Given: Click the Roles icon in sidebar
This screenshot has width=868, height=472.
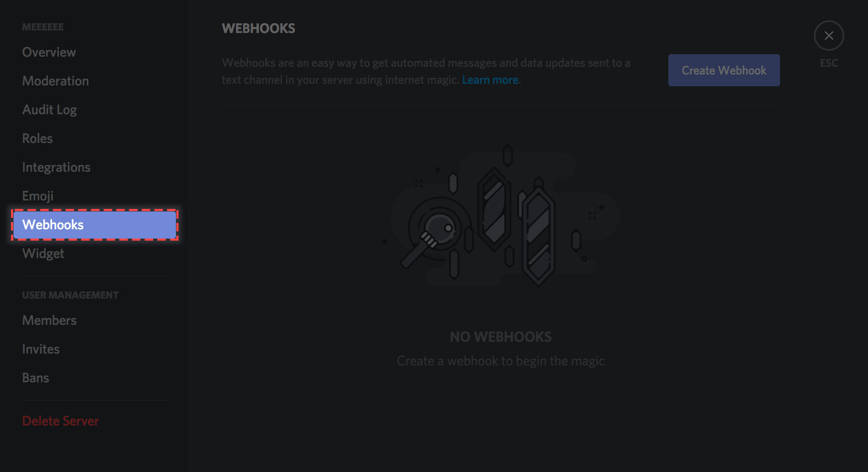Looking at the screenshot, I should pyautogui.click(x=37, y=138).
